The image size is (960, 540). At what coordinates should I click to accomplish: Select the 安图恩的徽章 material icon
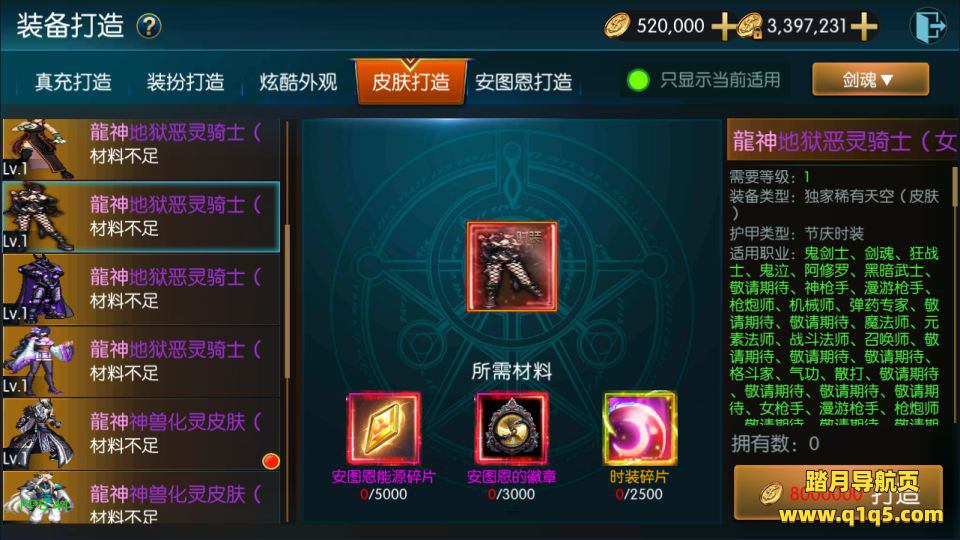click(x=512, y=429)
